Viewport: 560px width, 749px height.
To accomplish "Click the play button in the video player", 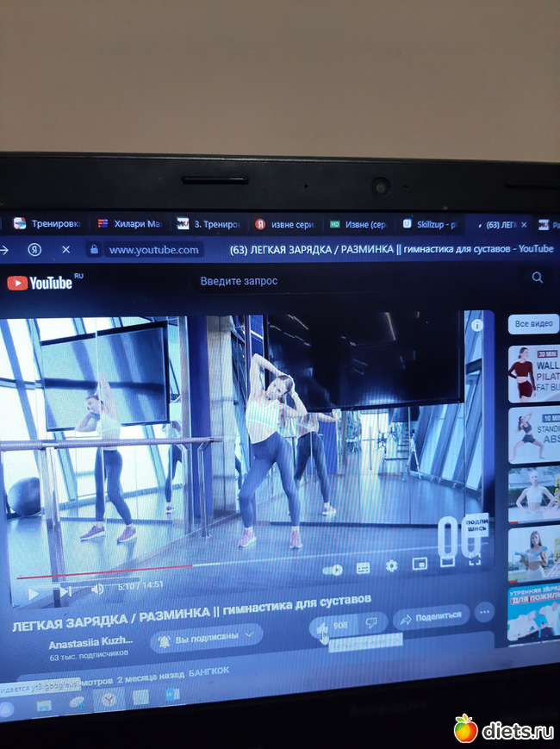I will (34, 592).
